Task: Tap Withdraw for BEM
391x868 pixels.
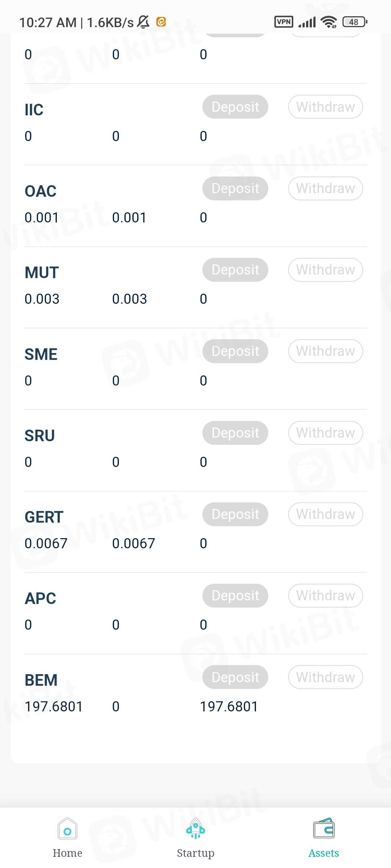Action: (325, 677)
